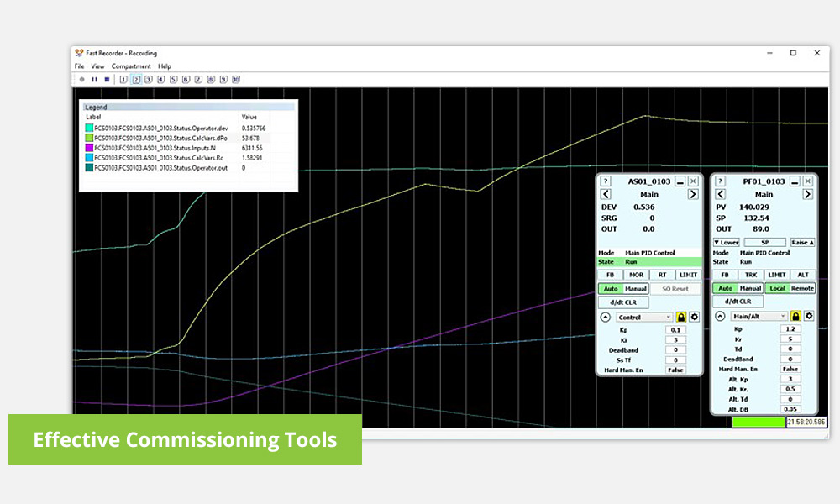Go to compartment 5 in toolbar
Viewport: 840px width, 504px height.
[x=174, y=79]
